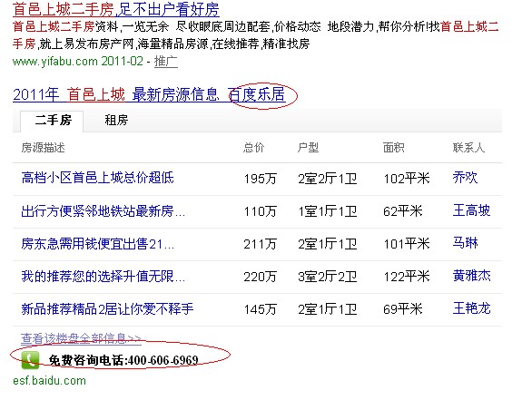532x400 pixels.
Task: Click the area cell 69平米
Action: coord(403,309)
